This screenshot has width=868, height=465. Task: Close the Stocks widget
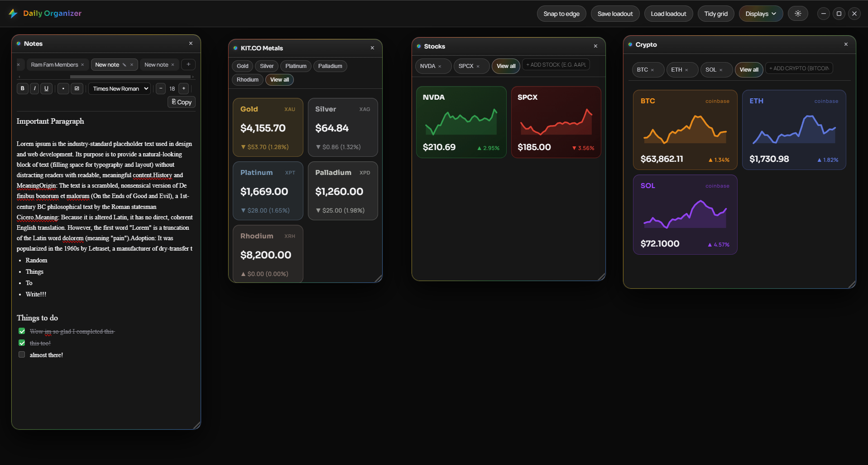pyautogui.click(x=595, y=46)
